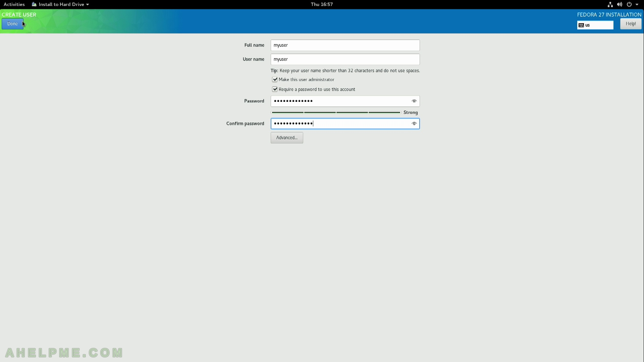The width and height of the screenshot is (644, 362).
Task: Expand Install to Hard Drive dropdown arrow
Action: pos(88,5)
